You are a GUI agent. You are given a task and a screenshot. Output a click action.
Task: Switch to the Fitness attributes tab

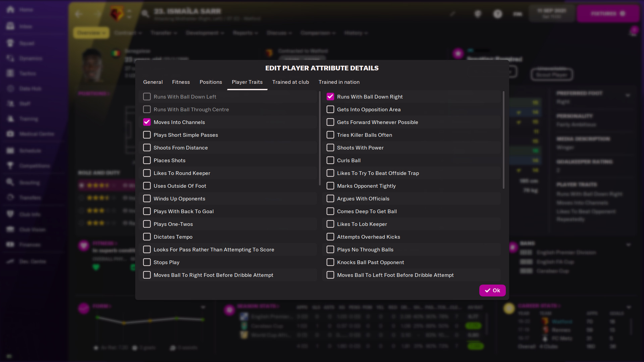click(x=181, y=82)
